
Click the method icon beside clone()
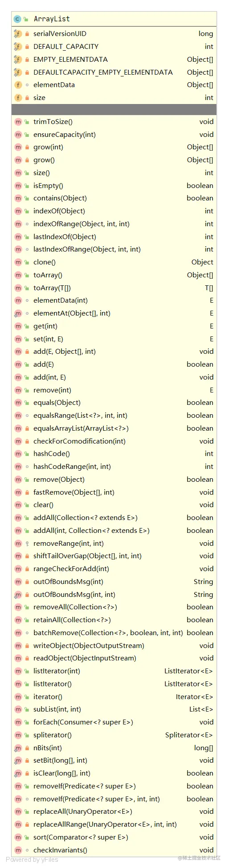coord(18,262)
